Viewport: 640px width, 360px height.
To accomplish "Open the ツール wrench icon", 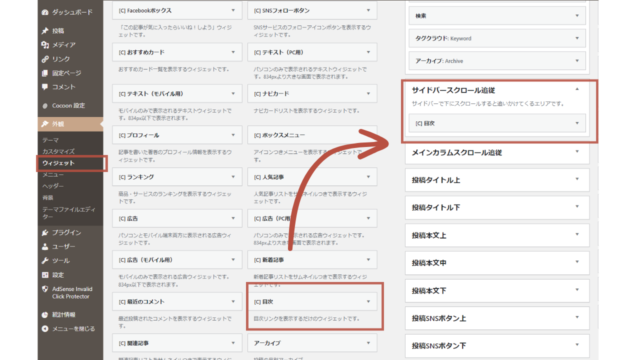I will [45, 260].
